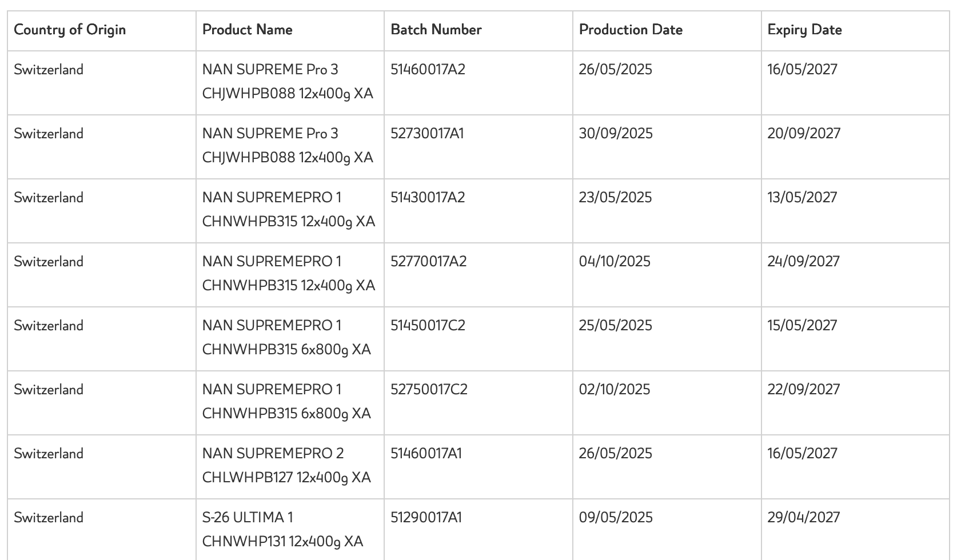The height and width of the screenshot is (560, 957).
Task: Click the Country of Origin column header
Action: coord(70,30)
